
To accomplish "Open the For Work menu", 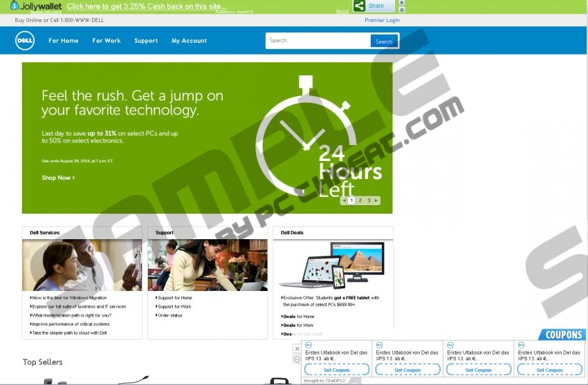I will pos(107,41).
